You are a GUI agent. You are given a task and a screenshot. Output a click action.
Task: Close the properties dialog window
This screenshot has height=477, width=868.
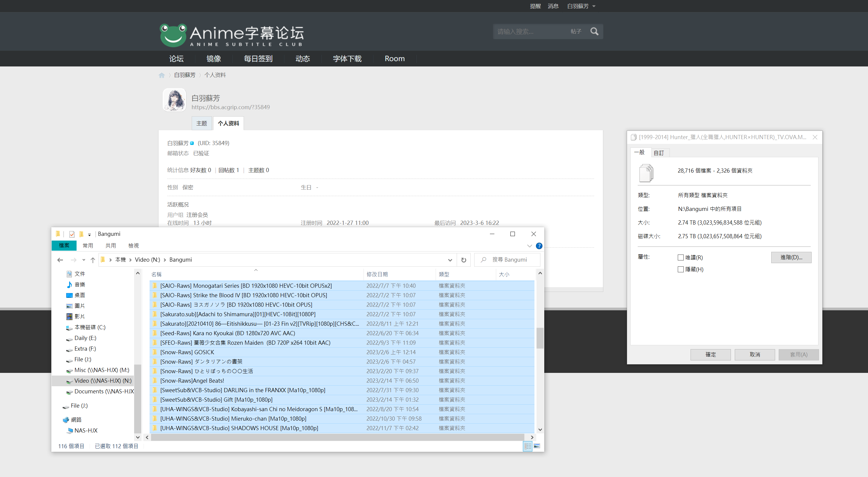[x=815, y=137]
